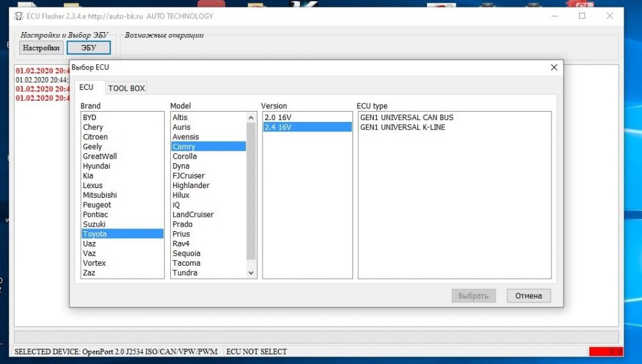Choose Dyna model
Screen dimensions: 642x364
[209, 166]
